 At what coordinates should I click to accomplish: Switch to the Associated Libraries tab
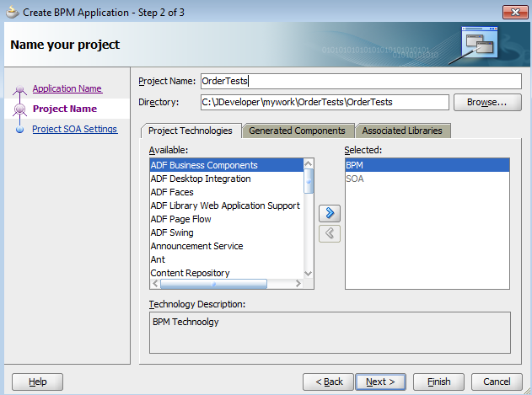click(402, 131)
